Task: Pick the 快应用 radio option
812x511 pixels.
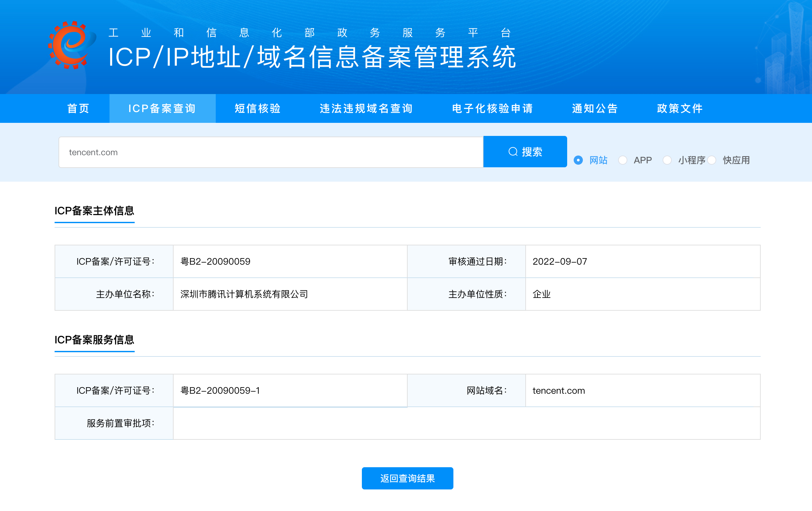Action: pos(712,160)
